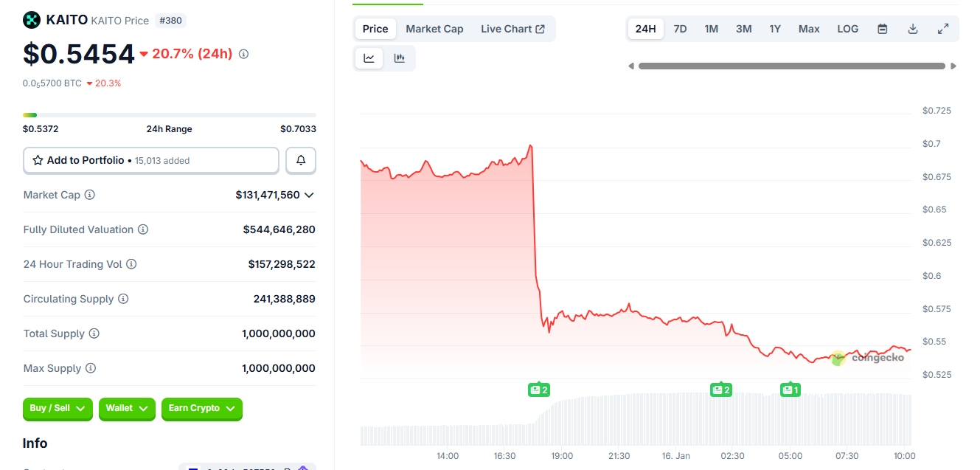Click the Earn Crypto button
Image resolution: width=980 pixels, height=470 pixels.
click(x=201, y=409)
